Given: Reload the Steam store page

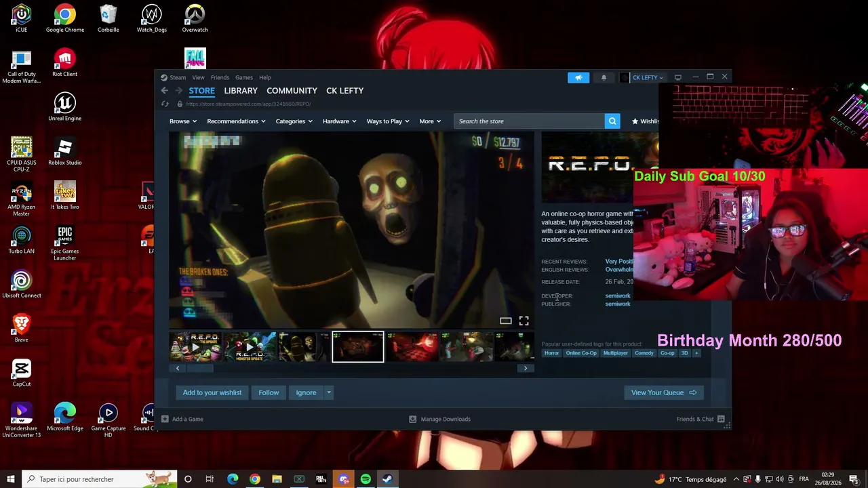Looking at the screenshot, I should [x=165, y=104].
